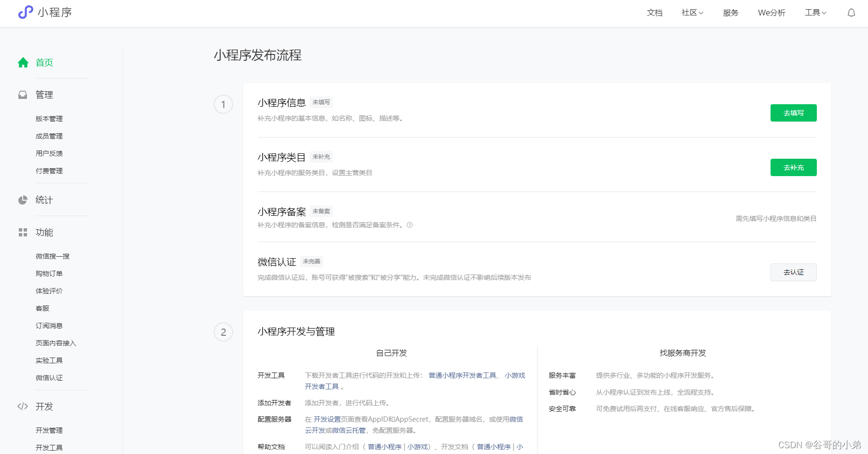Click the 功能 grid icon
868x454 pixels.
point(23,233)
